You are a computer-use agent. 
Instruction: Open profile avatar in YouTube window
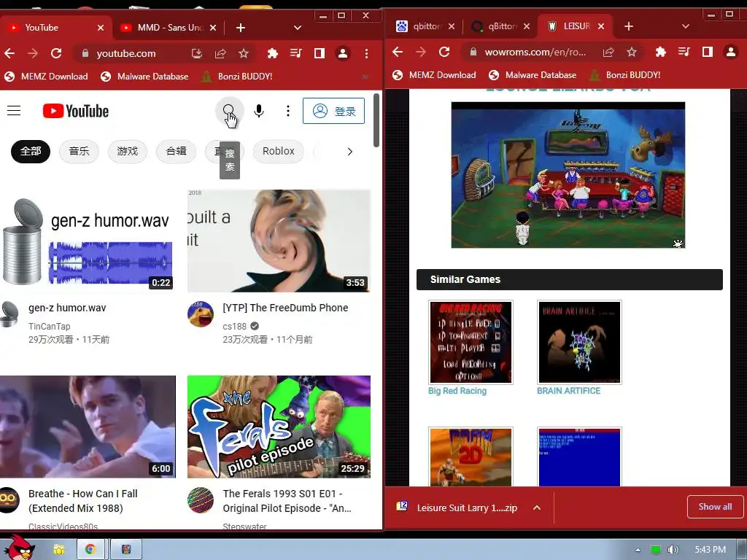coord(343,53)
